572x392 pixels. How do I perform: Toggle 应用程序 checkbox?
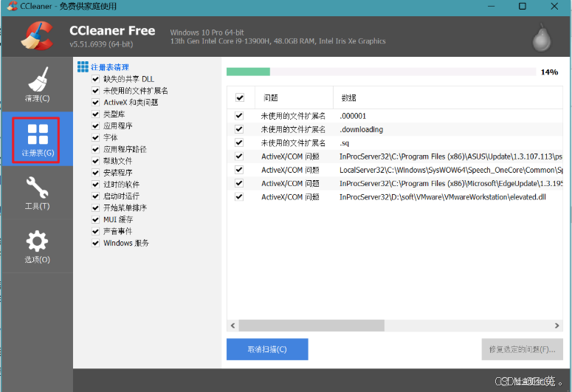(95, 125)
